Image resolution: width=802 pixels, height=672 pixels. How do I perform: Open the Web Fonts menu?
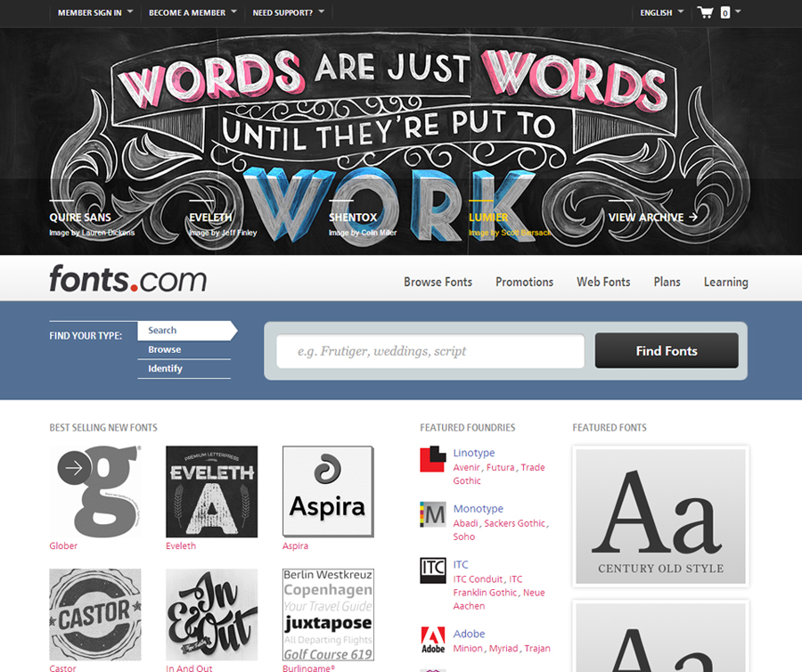click(x=603, y=282)
